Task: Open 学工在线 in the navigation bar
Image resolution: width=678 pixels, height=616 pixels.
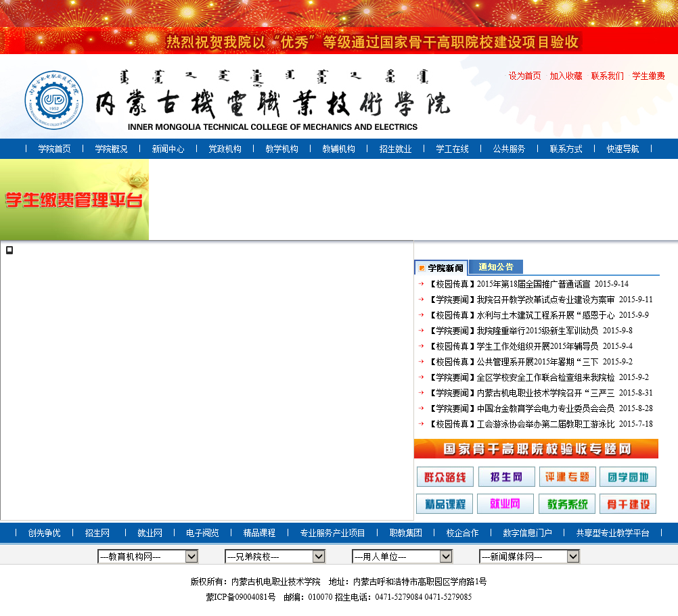Action: 452,149
